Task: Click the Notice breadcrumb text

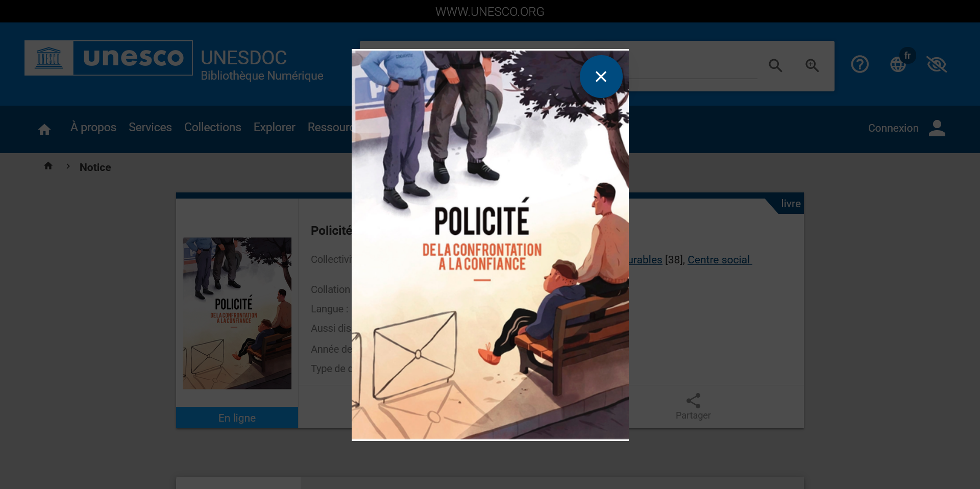Action: coord(95,167)
